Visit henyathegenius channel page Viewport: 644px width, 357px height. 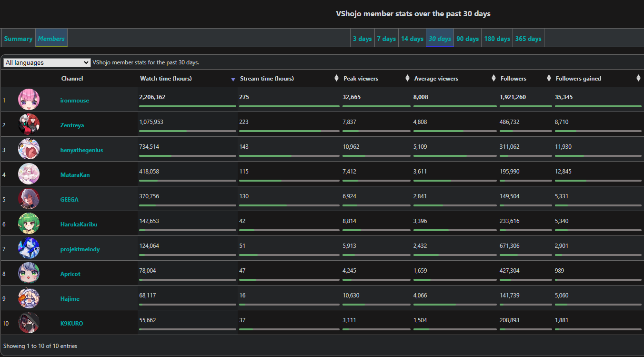click(x=81, y=150)
